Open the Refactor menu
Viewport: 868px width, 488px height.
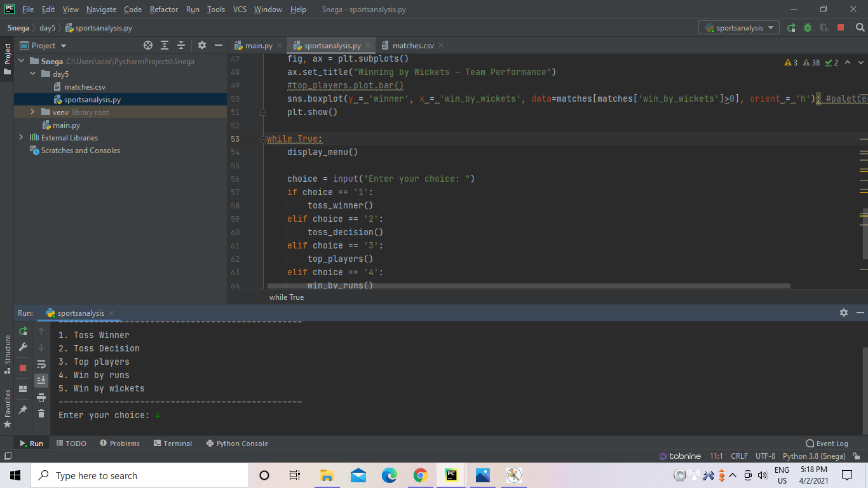click(163, 10)
